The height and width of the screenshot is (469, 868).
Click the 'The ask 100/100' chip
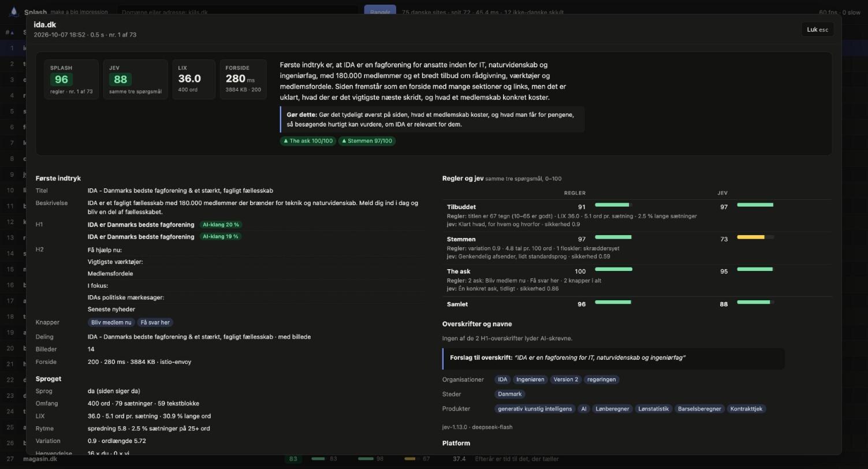click(x=308, y=141)
